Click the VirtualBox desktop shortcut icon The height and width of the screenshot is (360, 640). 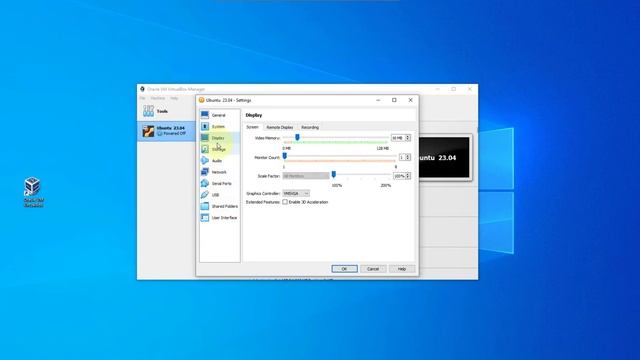pyautogui.click(x=33, y=192)
